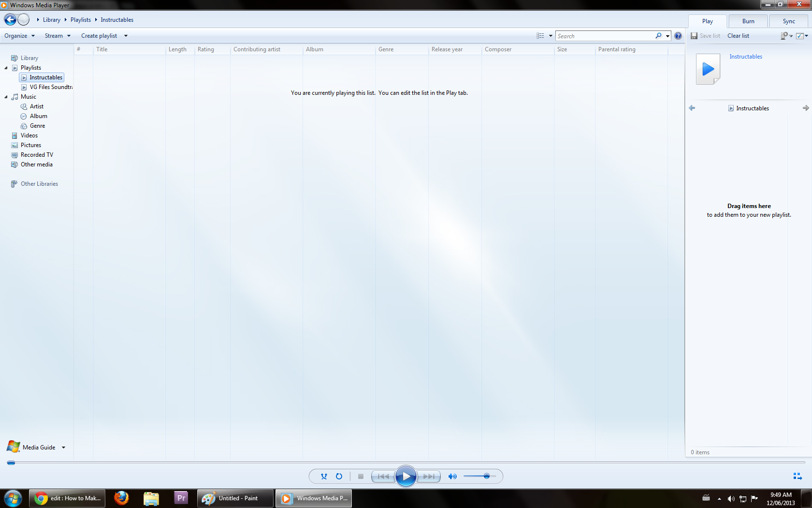Click the Playlists breadcrumb
The height and width of the screenshot is (508, 812).
[x=81, y=20]
